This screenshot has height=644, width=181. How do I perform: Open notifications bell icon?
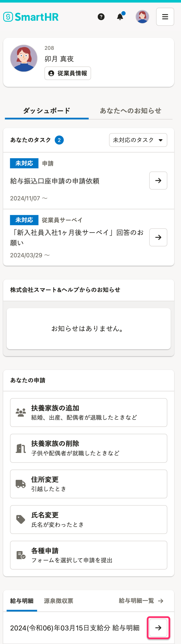(x=120, y=17)
